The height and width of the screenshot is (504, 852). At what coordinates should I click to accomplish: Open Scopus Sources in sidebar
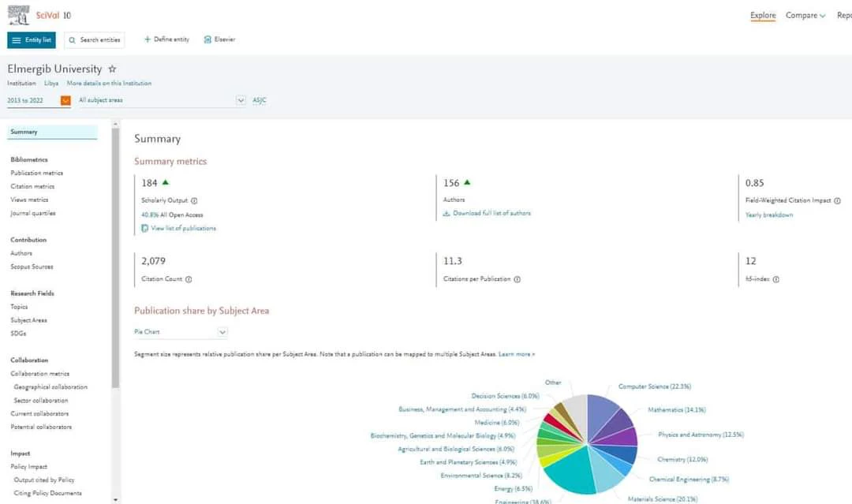(32, 267)
